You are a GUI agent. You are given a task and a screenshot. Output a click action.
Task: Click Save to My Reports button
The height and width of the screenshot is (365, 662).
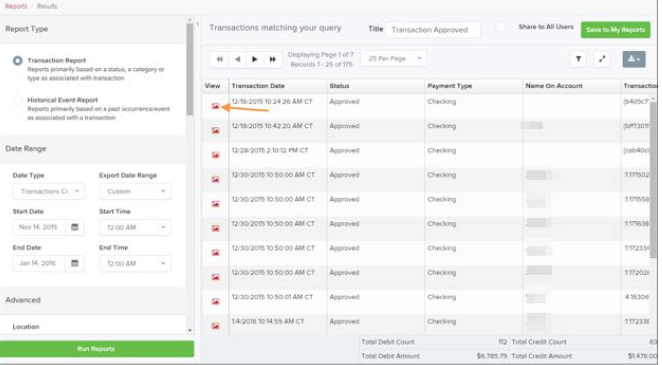(616, 30)
